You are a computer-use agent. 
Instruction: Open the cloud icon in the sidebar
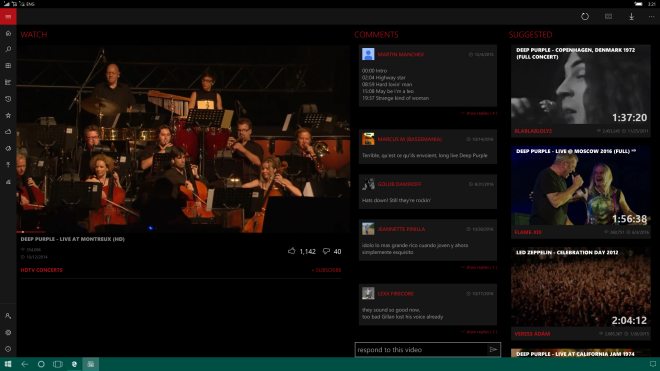[8, 132]
